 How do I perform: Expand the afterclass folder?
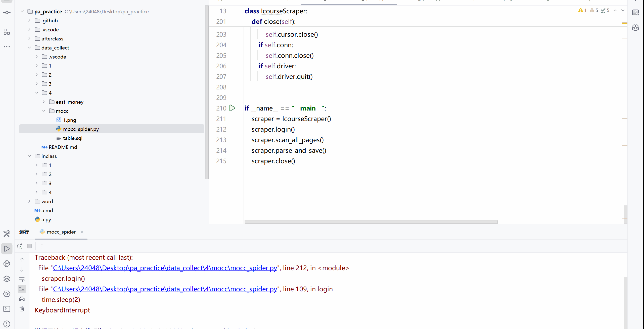(x=29, y=38)
